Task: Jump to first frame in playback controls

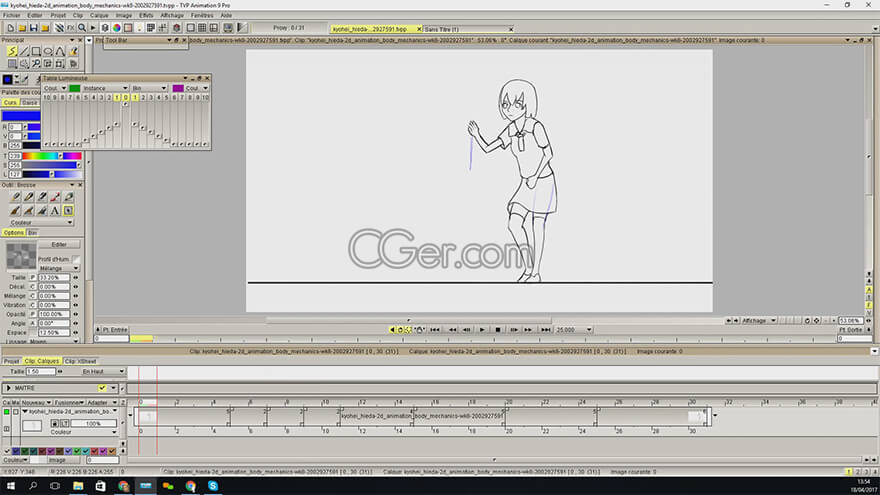Action: (x=435, y=330)
